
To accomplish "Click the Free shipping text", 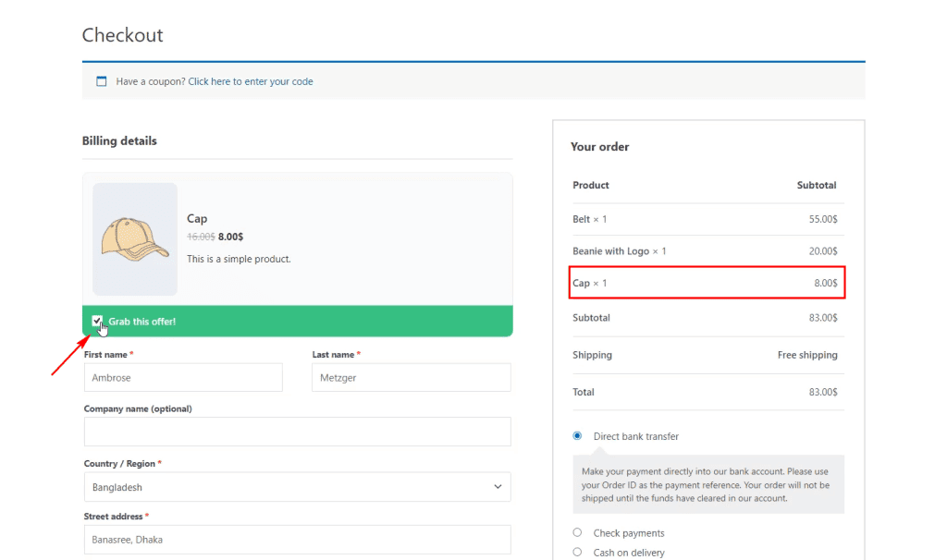I will (x=807, y=355).
